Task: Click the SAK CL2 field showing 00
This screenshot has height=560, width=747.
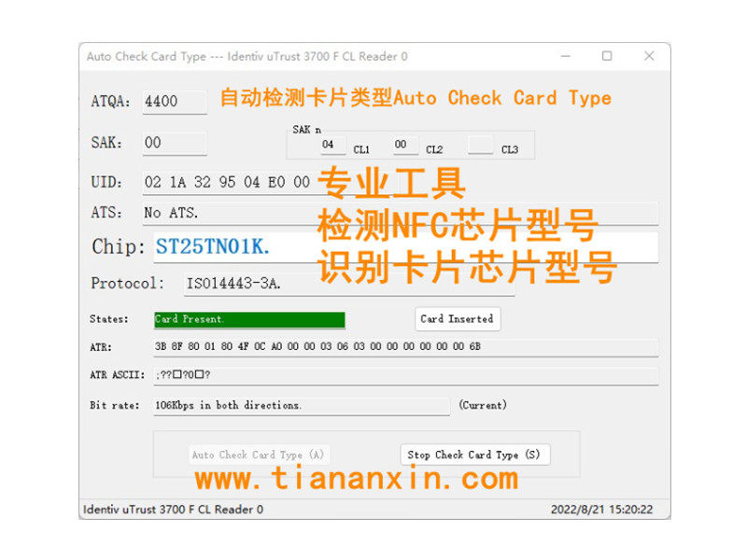Action: [406, 145]
